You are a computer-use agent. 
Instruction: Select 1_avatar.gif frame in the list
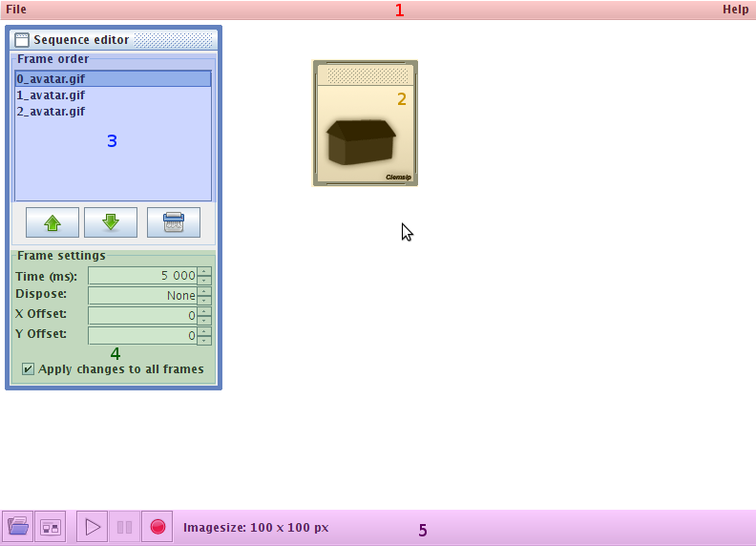pos(113,95)
